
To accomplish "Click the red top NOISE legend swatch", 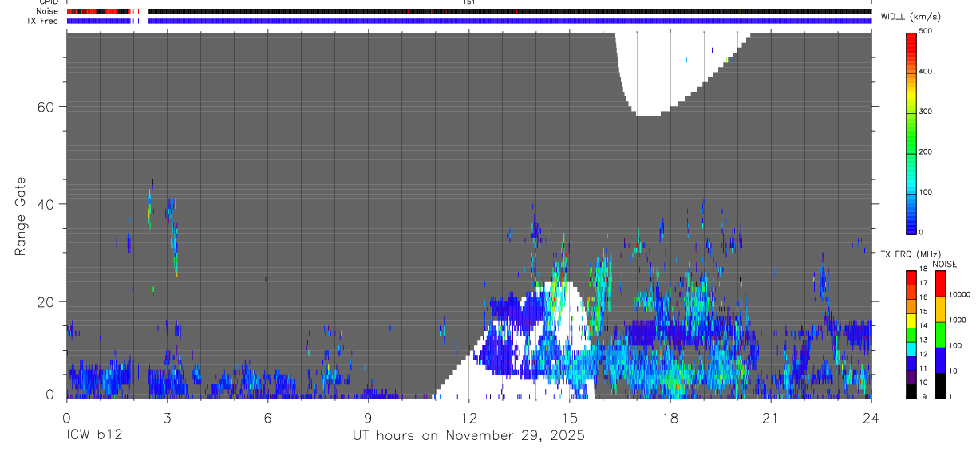I will (x=939, y=283).
